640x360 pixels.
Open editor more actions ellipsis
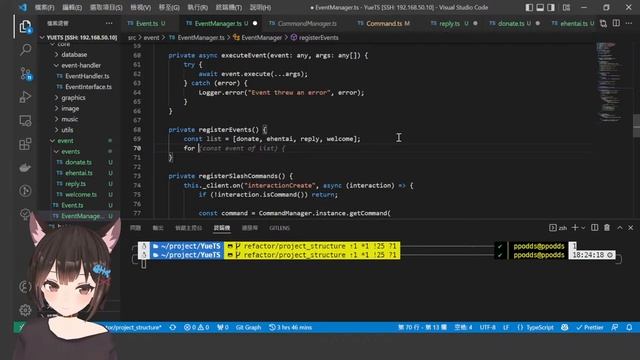point(629,23)
